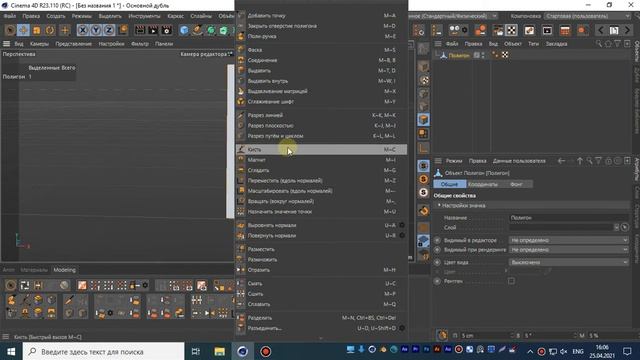Open options gear for Выровнять нормали
Screen dimensions: 640x360
(402, 225)
